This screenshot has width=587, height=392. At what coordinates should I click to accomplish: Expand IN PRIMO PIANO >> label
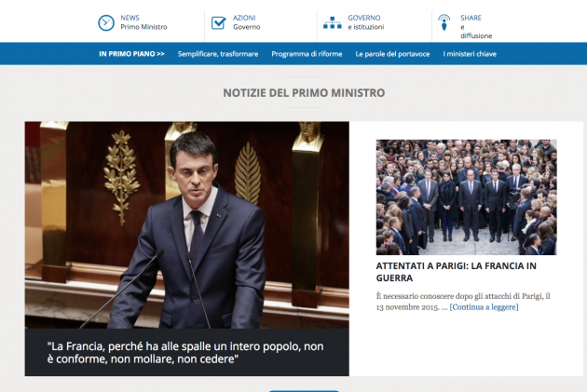[131, 54]
